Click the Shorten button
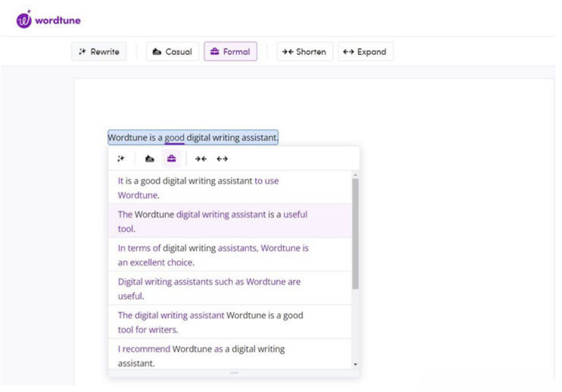The image size is (562, 392). pos(304,51)
